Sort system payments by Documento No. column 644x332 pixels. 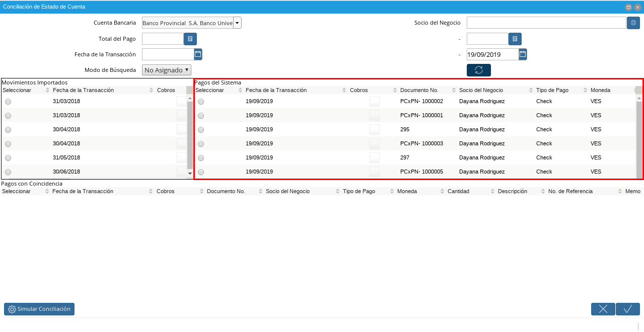[x=419, y=90]
